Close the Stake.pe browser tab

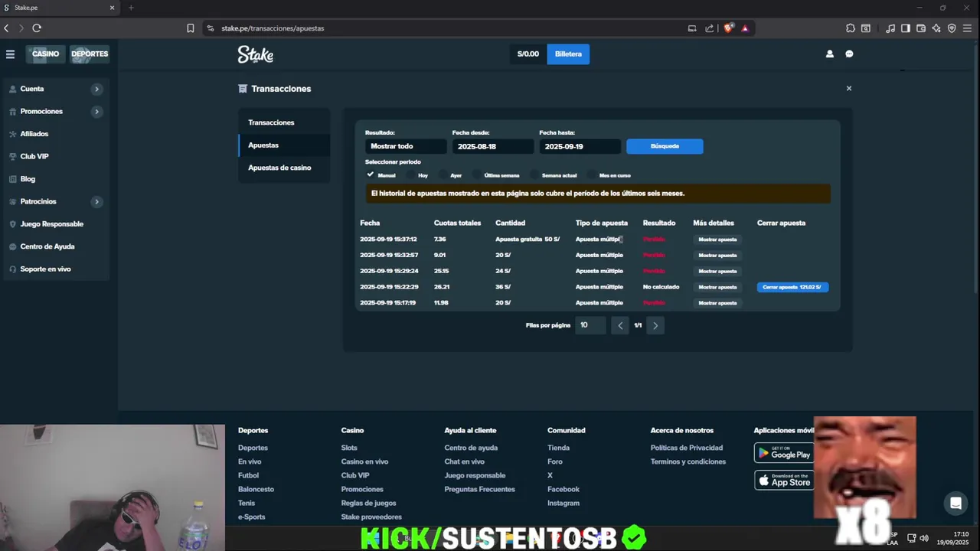click(112, 8)
